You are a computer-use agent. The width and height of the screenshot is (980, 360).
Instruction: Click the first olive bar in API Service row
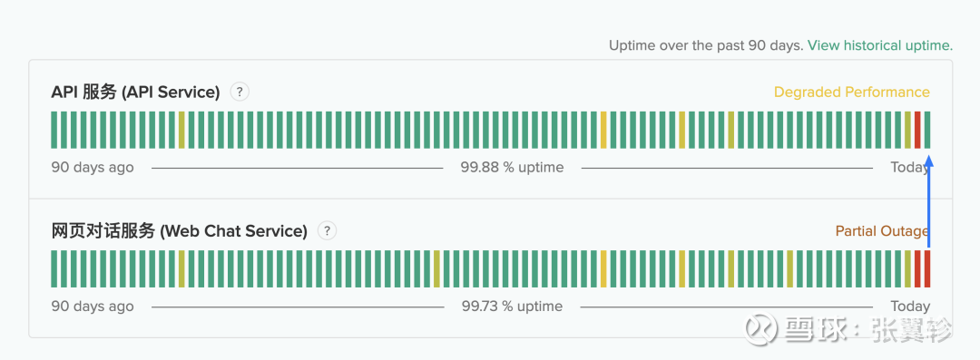click(x=181, y=130)
